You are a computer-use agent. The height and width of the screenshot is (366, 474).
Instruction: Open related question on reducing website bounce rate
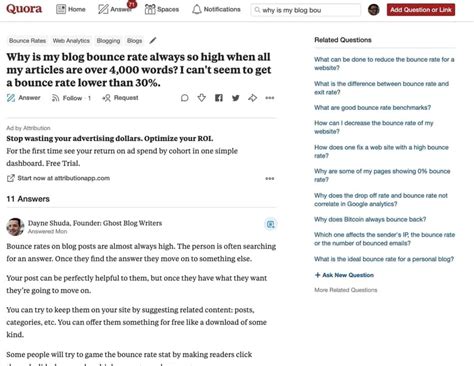[x=384, y=64]
